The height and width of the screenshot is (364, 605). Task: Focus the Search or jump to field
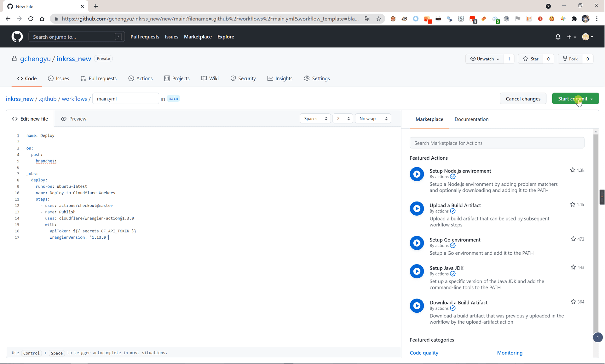click(77, 37)
